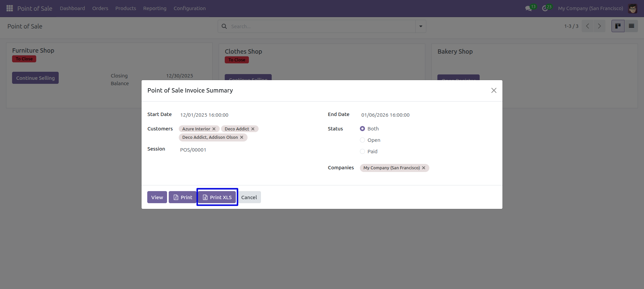Click Furniture Shop's To Close badge
Screen dimensions: 644x289
tap(24, 59)
